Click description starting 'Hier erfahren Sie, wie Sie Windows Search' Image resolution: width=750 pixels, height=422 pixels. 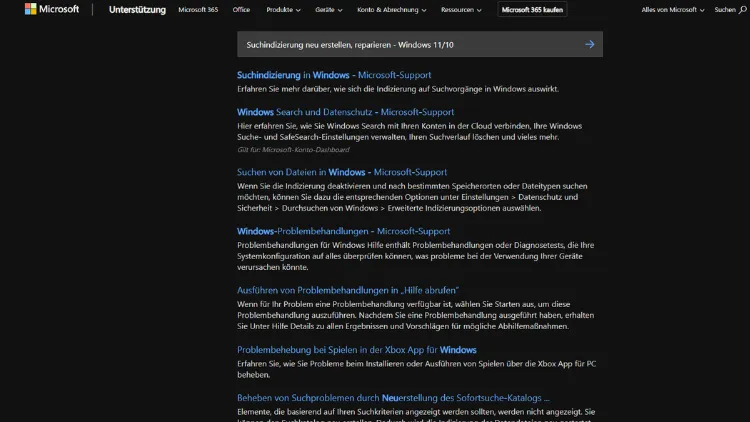tap(409, 132)
